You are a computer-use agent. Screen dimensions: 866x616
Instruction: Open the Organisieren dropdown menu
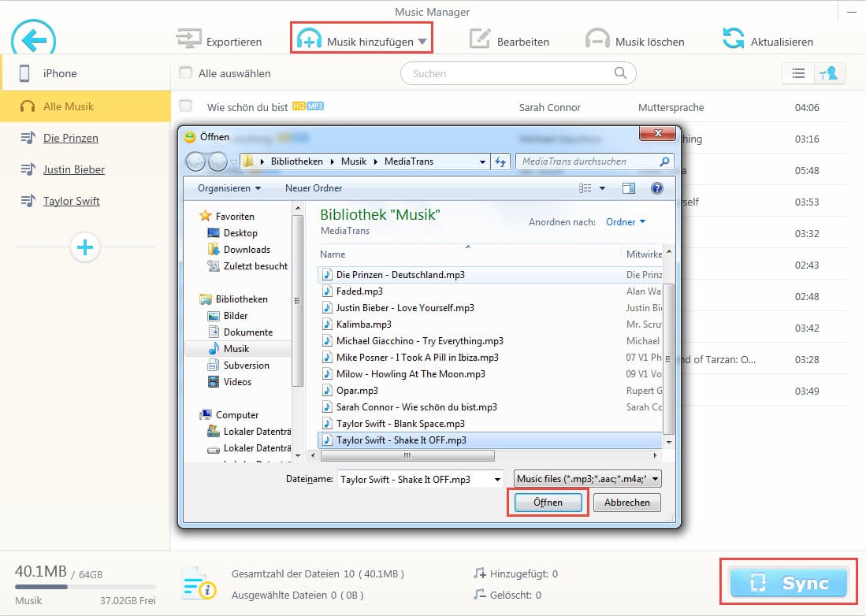pyautogui.click(x=229, y=188)
